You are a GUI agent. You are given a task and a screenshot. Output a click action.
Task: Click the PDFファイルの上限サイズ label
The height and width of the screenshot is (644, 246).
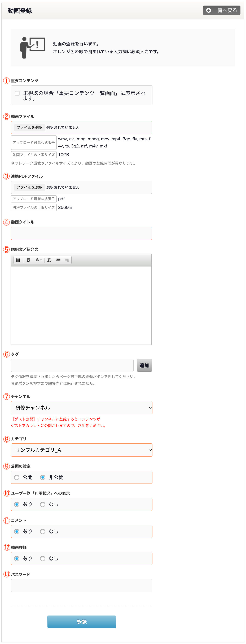(x=34, y=207)
